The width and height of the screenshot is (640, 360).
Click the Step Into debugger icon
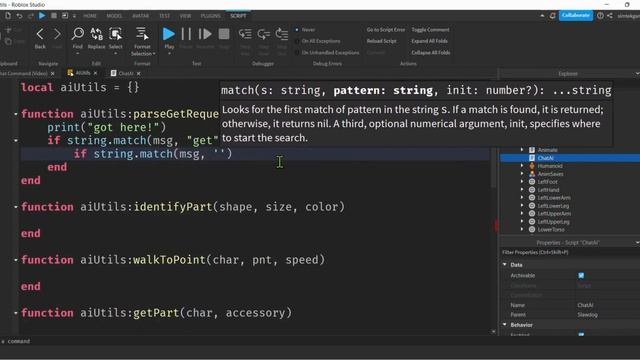tap(245, 34)
